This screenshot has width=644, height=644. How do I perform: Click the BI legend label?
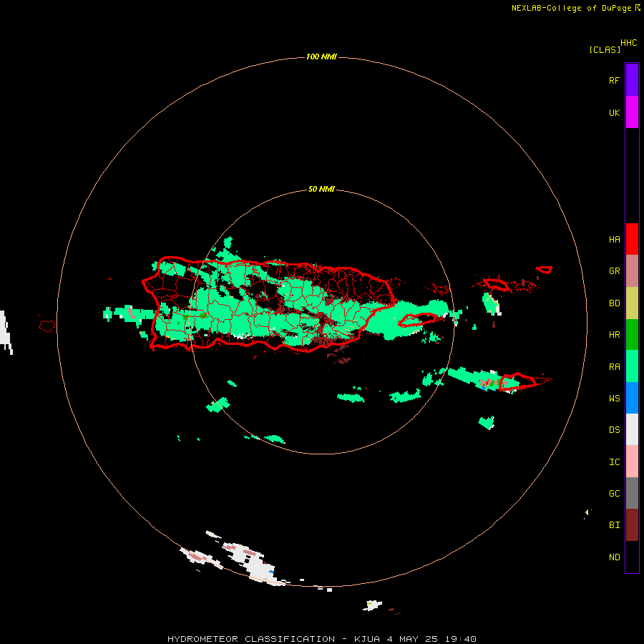[614, 525]
